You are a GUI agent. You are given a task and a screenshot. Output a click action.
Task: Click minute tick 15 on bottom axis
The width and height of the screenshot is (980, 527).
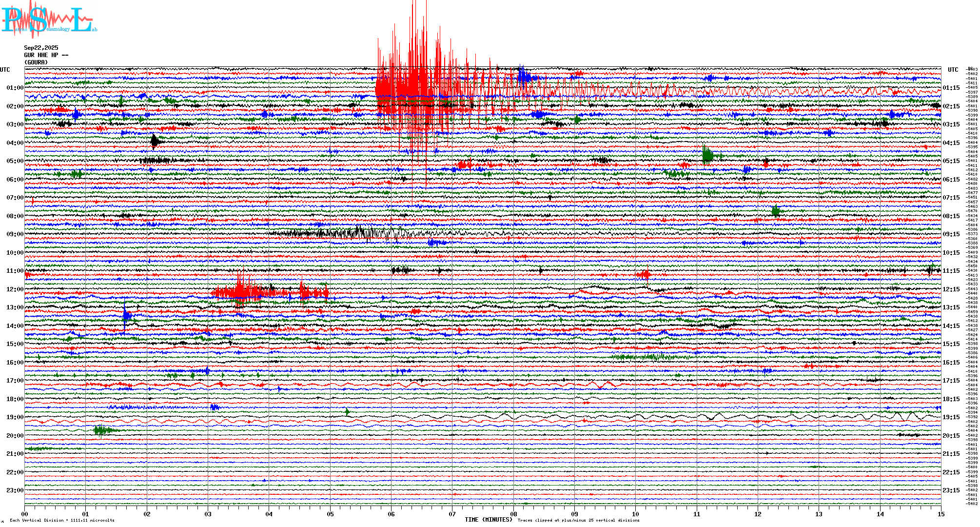click(x=941, y=514)
